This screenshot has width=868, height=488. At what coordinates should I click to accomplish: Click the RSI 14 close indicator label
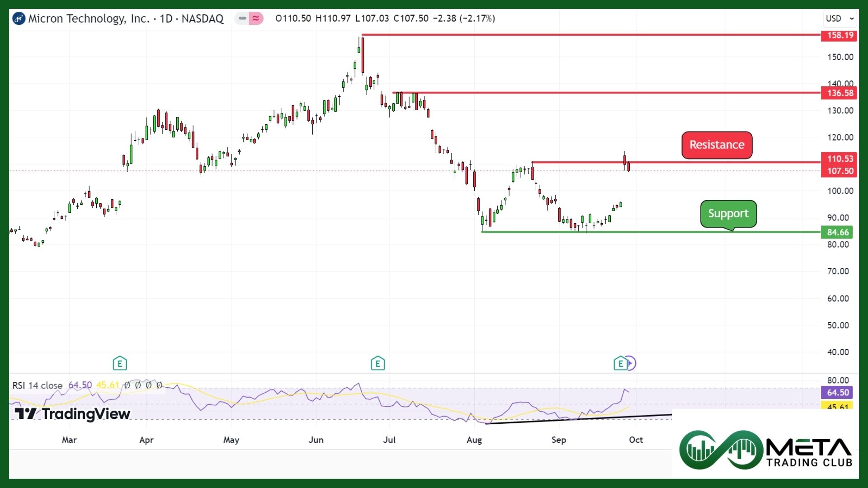(x=37, y=385)
